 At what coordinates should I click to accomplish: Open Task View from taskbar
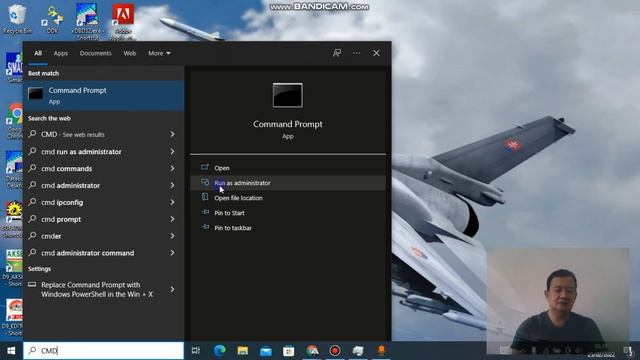(x=196, y=351)
